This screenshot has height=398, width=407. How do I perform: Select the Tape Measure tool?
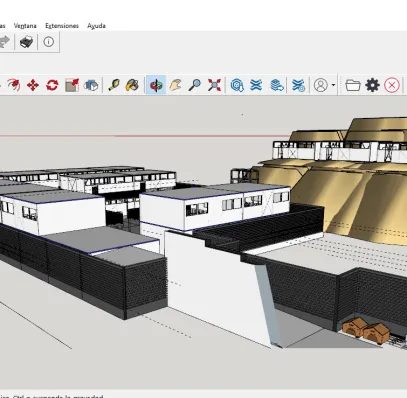tap(114, 85)
